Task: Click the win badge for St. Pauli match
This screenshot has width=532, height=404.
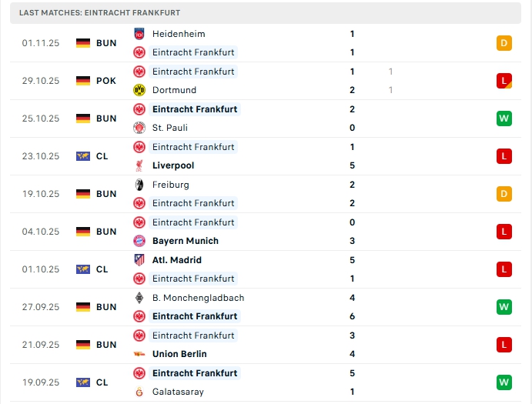Action: [x=504, y=119]
